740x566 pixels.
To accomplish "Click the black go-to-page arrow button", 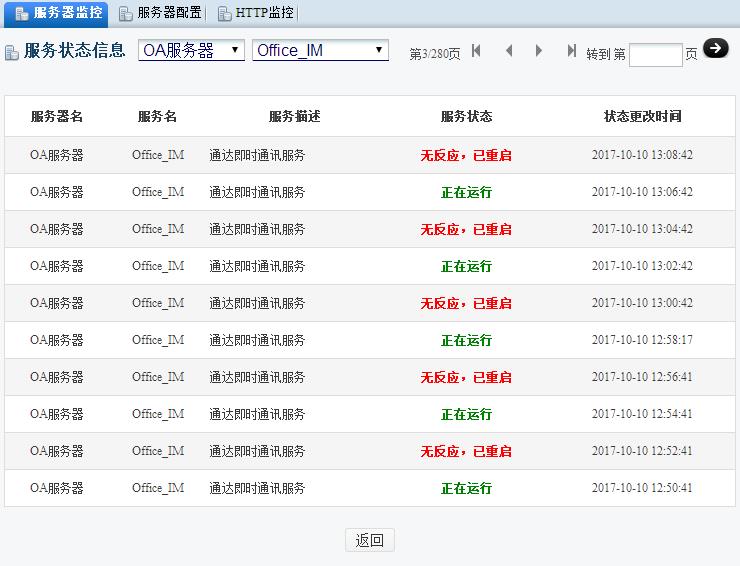I will click(x=716, y=48).
